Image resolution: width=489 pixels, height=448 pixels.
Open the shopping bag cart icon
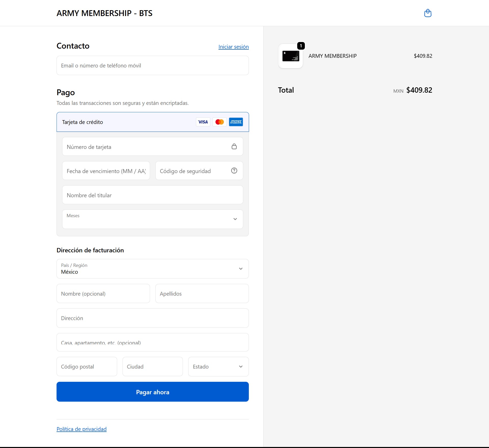click(428, 13)
